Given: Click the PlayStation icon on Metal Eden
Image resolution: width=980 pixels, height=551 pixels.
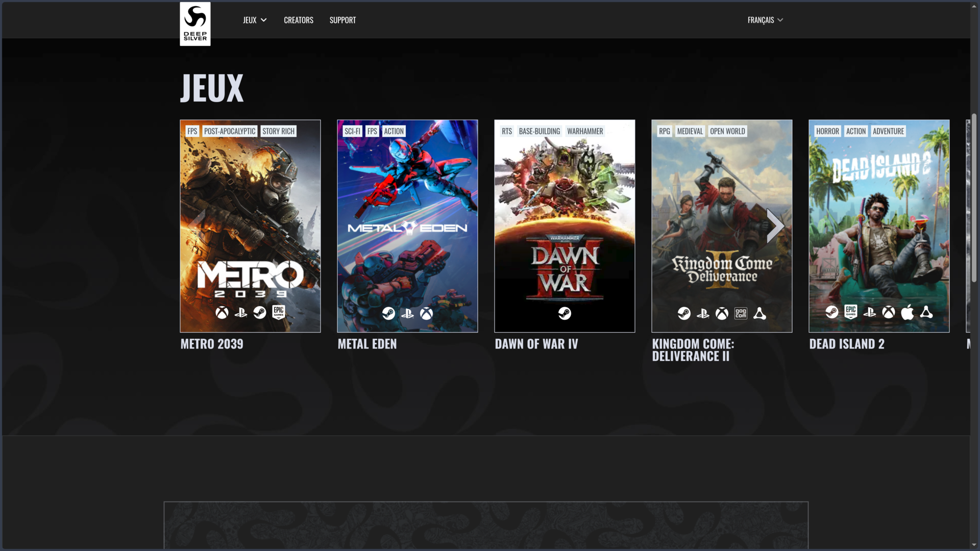Looking at the screenshot, I should click(x=407, y=313).
